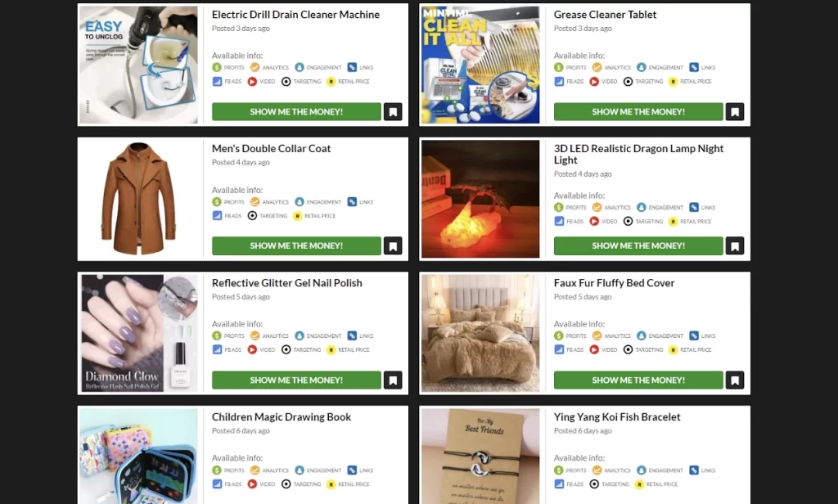Click Video icon on Grease Cleaner Tablet card
Viewport: 838px width, 504px height.
click(x=594, y=81)
